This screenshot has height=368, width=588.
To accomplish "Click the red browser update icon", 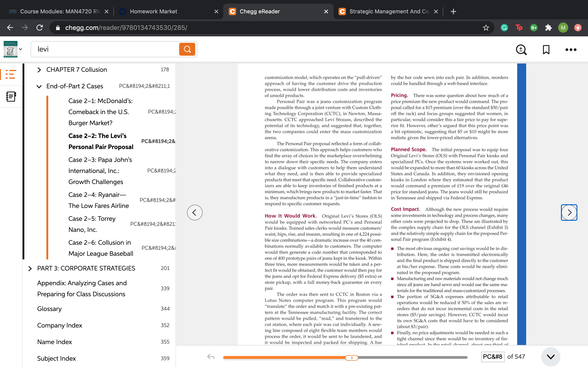I will [578, 28].
